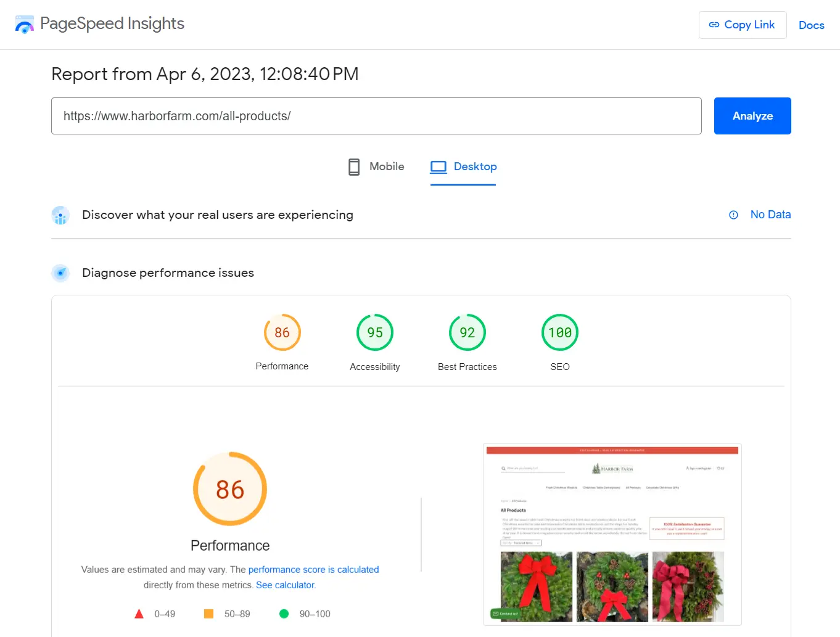Open the No Data link
Image resolution: width=840 pixels, height=637 pixels.
tap(770, 215)
